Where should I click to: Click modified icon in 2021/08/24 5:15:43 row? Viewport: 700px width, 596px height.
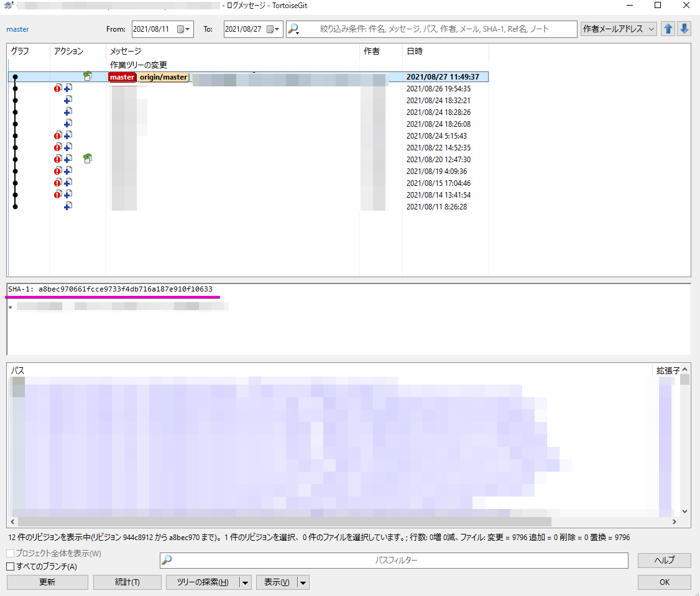point(58,135)
